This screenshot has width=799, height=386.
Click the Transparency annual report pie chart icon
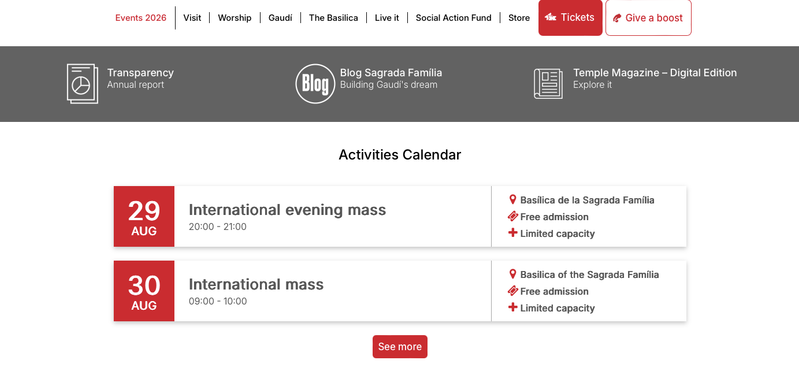82,84
